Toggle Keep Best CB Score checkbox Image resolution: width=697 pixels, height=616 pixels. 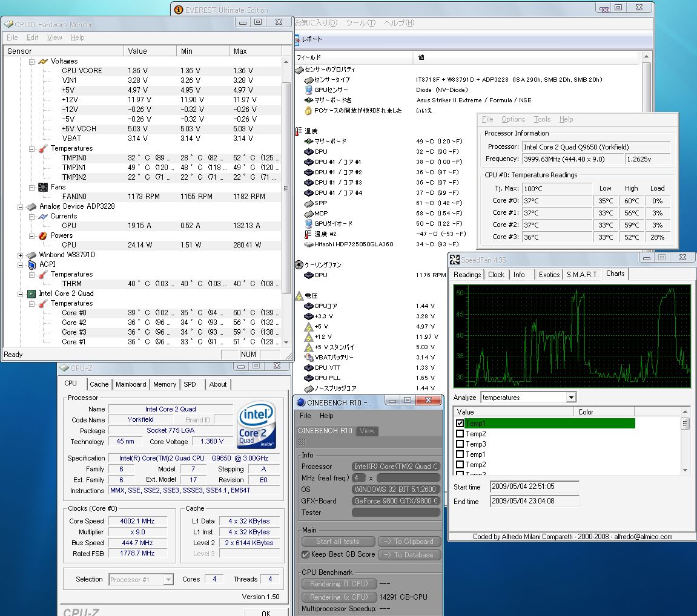pos(306,554)
